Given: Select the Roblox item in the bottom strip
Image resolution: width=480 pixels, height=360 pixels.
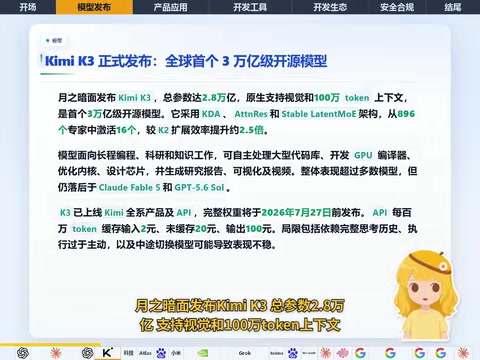Looking at the screenshot, I should tap(277, 353).
